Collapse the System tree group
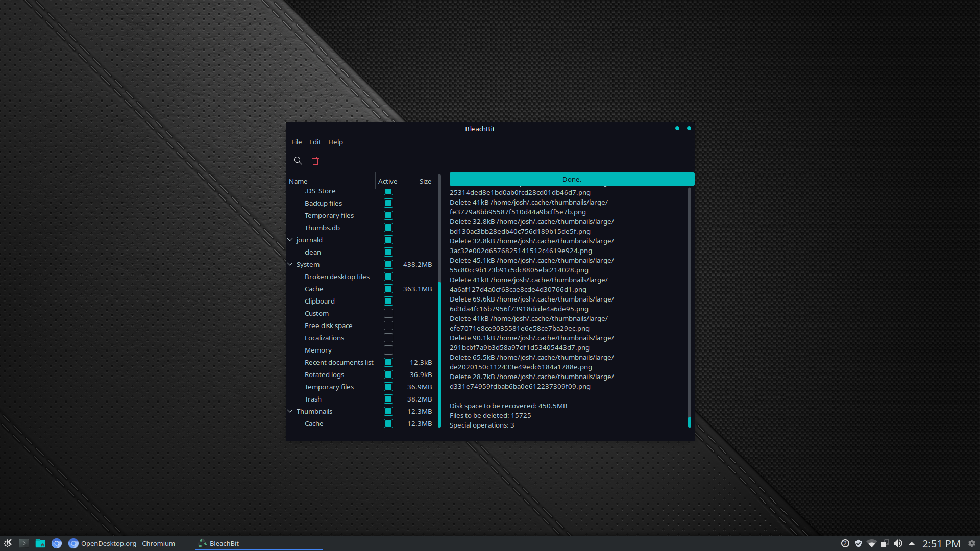Viewport: 980px width, 551px height. [x=290, y=264]
